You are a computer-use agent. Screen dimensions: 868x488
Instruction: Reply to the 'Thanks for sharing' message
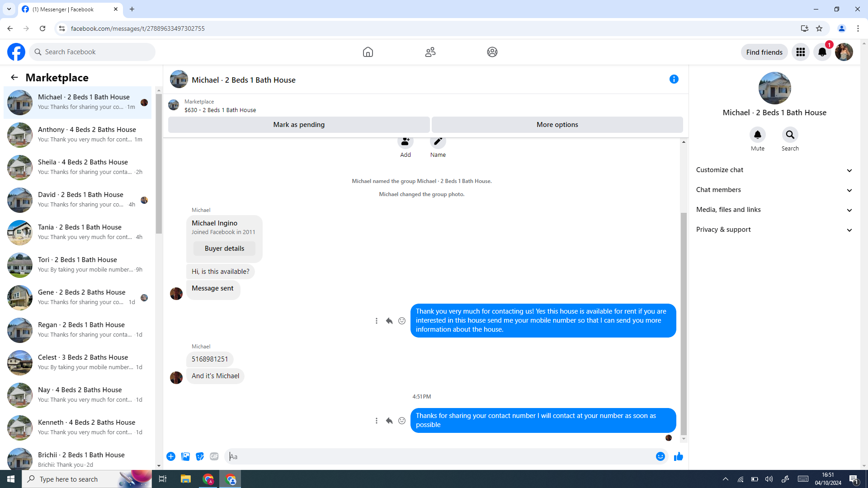(389, 421)
